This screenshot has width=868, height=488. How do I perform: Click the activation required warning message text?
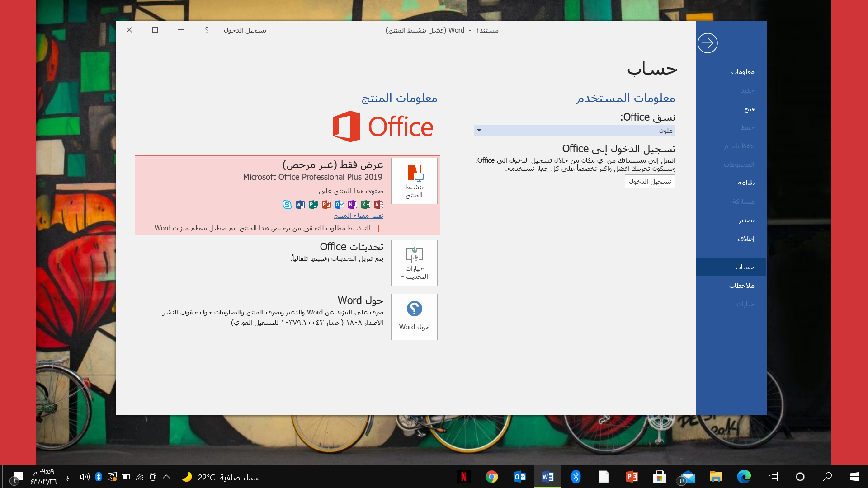[x=261, y=228]
